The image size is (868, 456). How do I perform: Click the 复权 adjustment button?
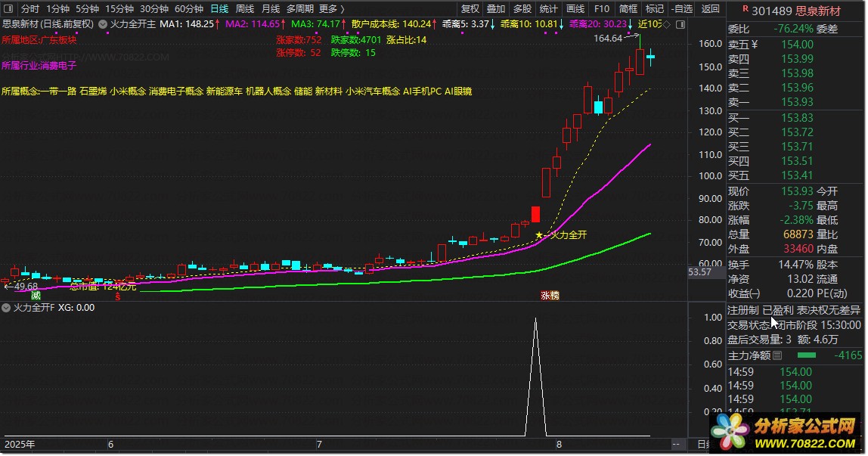pyautogui.click(x=470, y=9)
